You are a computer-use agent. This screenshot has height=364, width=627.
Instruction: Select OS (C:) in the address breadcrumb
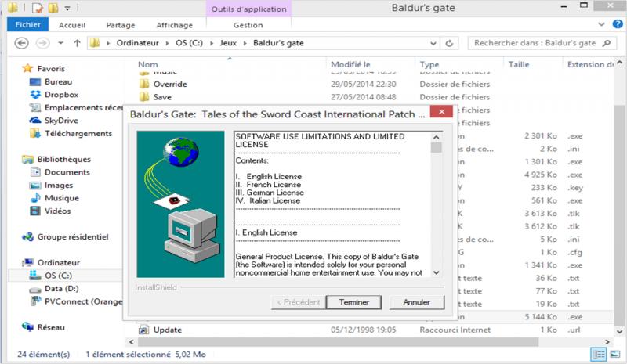point(189,43)
